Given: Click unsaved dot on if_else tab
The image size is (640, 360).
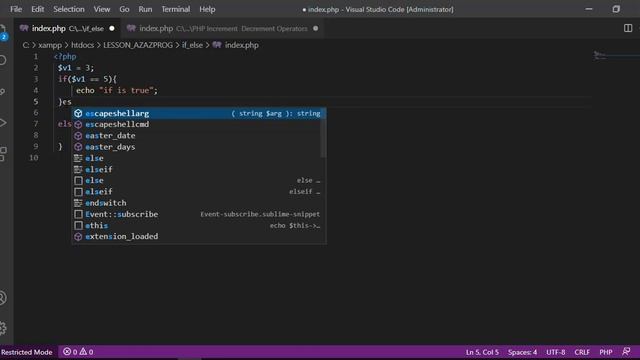Looking at the screenshot, I should pyautogui.click(x=112, y=29).
